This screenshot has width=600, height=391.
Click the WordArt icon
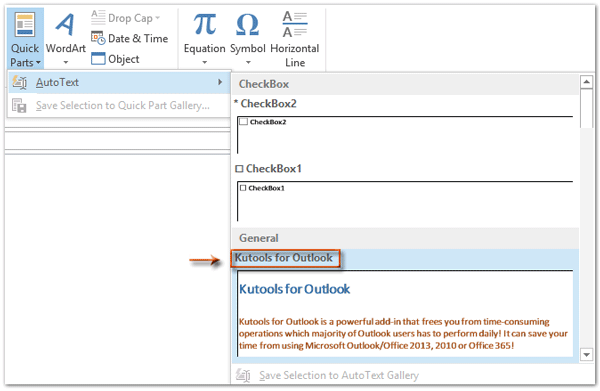(x=65, y=24)
